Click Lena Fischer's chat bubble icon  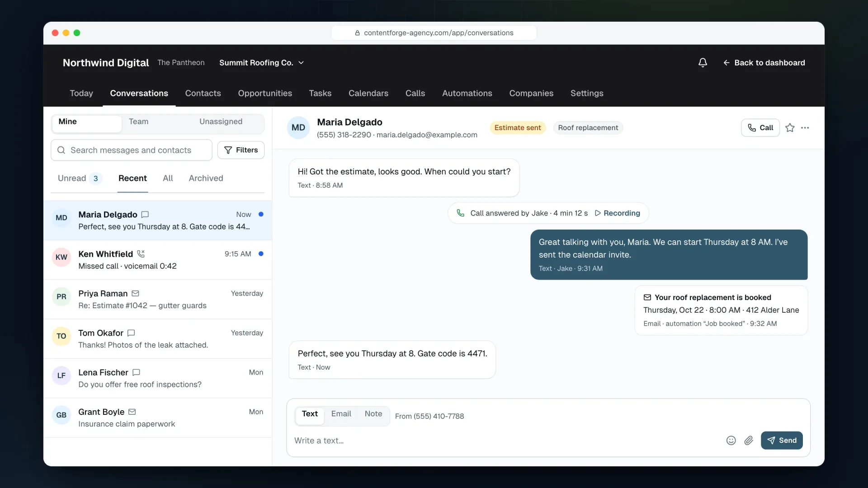(136, 372)
